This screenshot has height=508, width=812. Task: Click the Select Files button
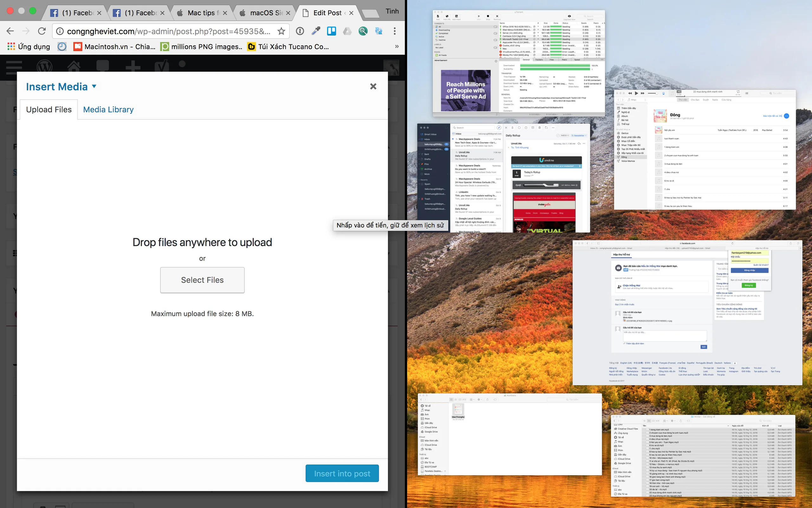pos(202,280)
